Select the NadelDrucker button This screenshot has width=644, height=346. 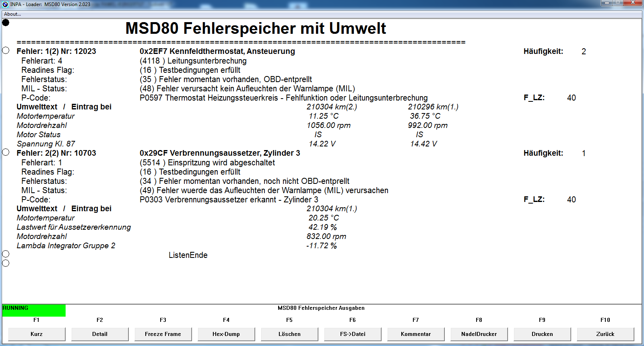coord(479,334)
